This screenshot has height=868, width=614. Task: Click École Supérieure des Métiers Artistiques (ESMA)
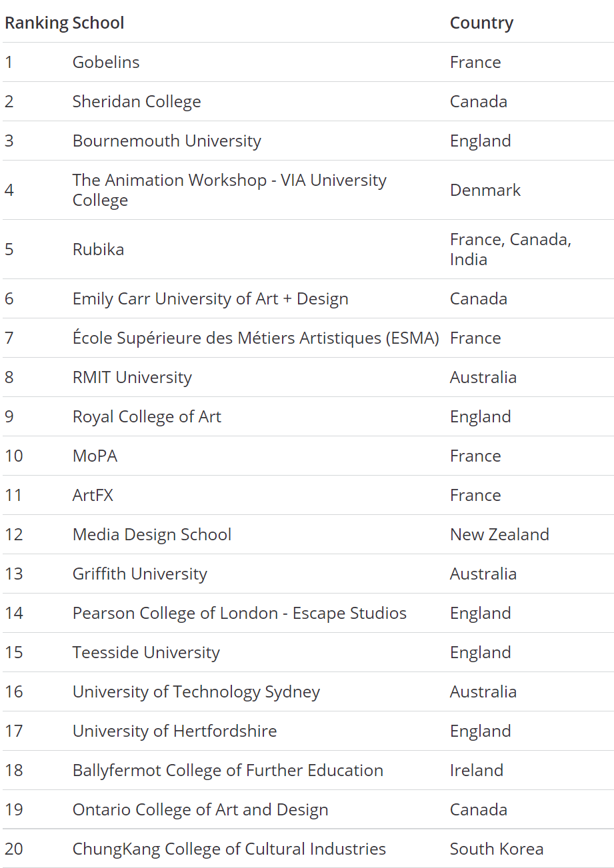[x=255, y=338]
